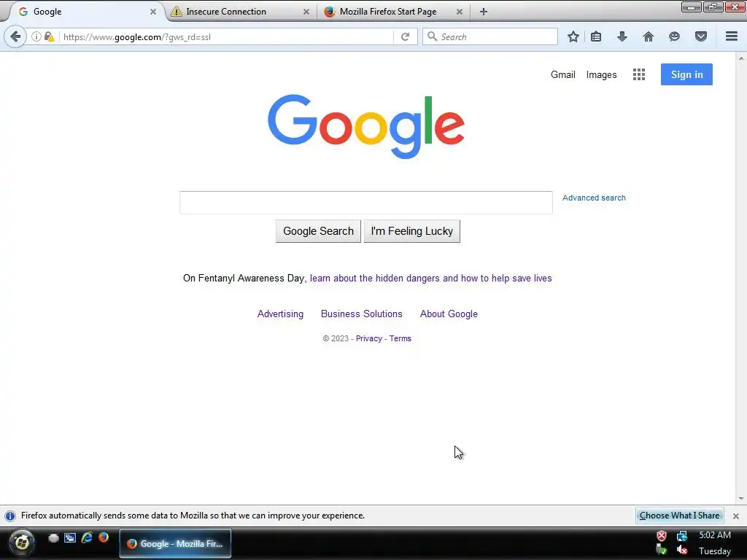Viewport: 747px width, 560px height.
Task: Click the scroll up arrow of page scrollbar
Action: pyautogui.click(x=741, y=58)
